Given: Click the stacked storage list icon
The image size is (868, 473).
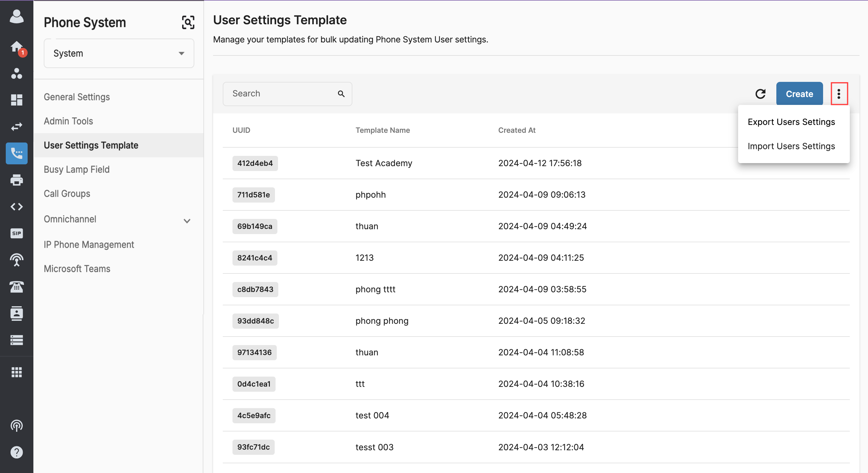Looking at the screenshot, I should tap(16, 340).
